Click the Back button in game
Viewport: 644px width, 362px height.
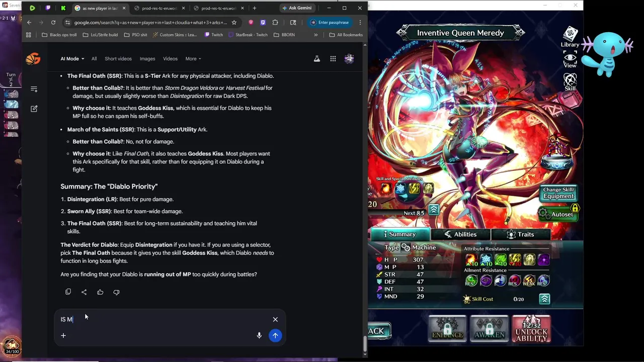click(378, 331)
